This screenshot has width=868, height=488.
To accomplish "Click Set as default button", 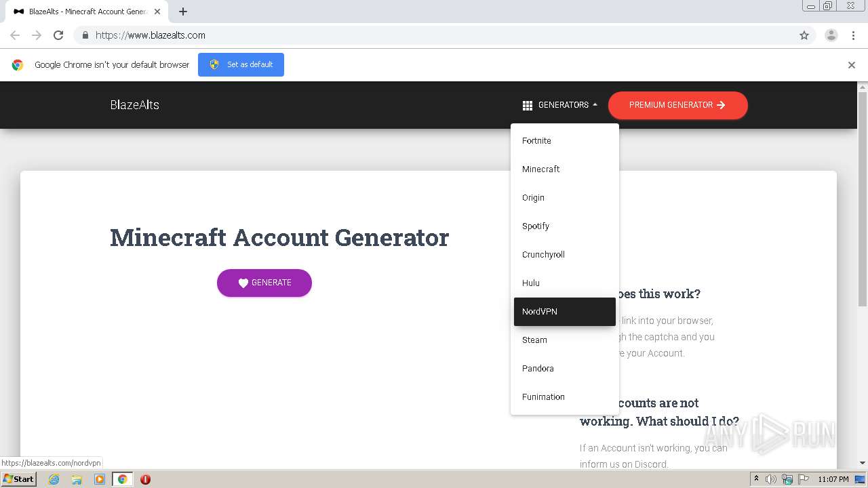I will click(x=241, y=64).
